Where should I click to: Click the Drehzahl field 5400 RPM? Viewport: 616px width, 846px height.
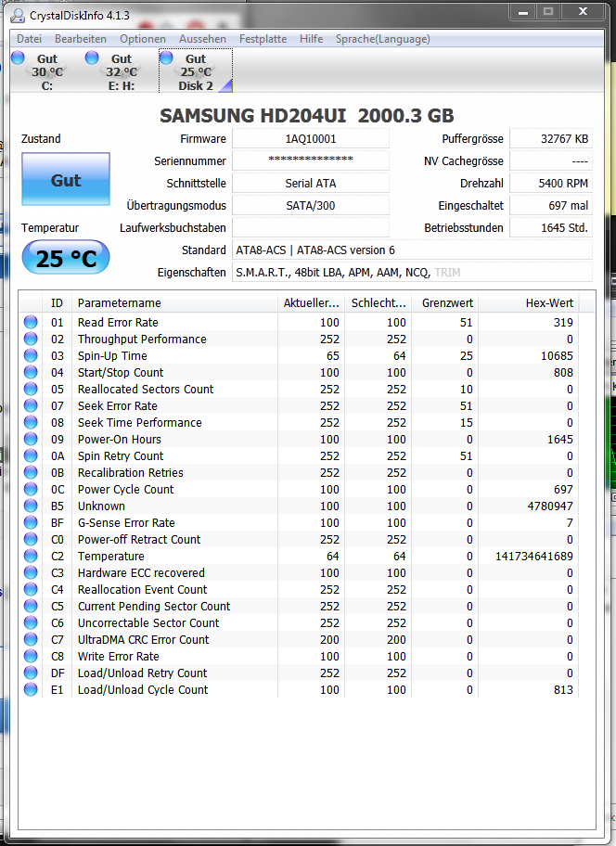click(x=551, y=183)
